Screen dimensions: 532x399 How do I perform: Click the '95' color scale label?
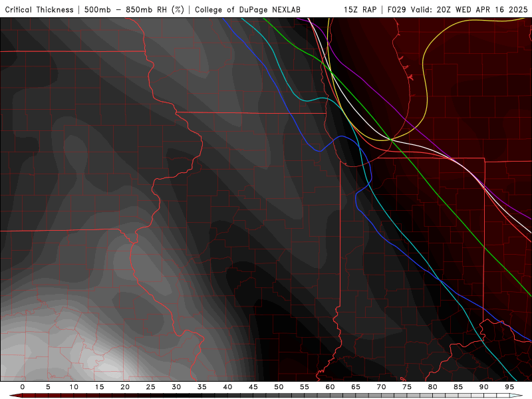click(509, 387)
